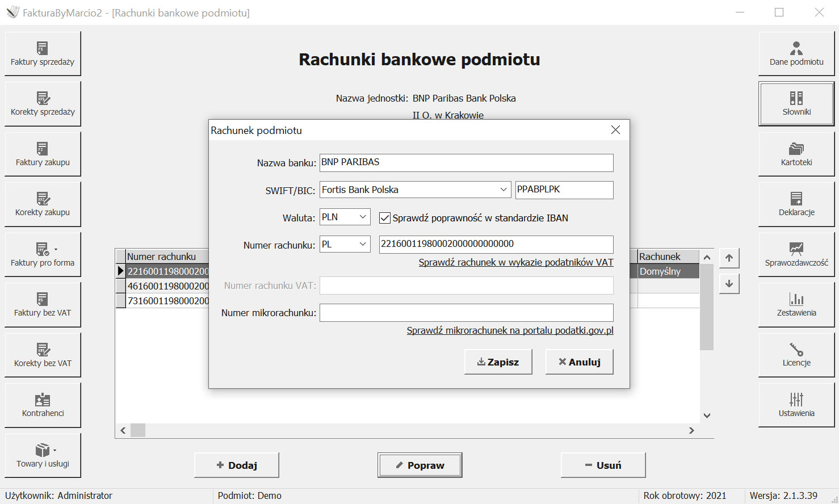Click the table's scroll left arrow
Image resolution: width=839 pixels, height=504 pixels.
[123, 430]
